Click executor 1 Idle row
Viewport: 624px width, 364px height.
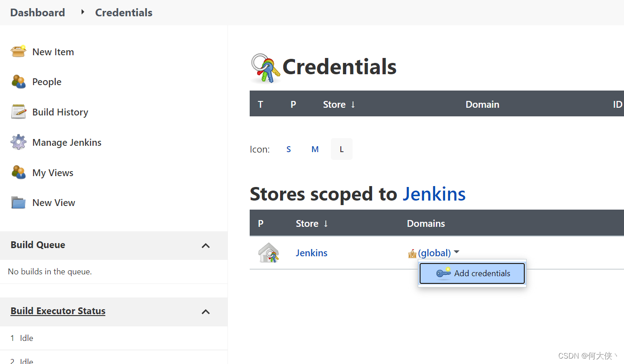point(114,338)
